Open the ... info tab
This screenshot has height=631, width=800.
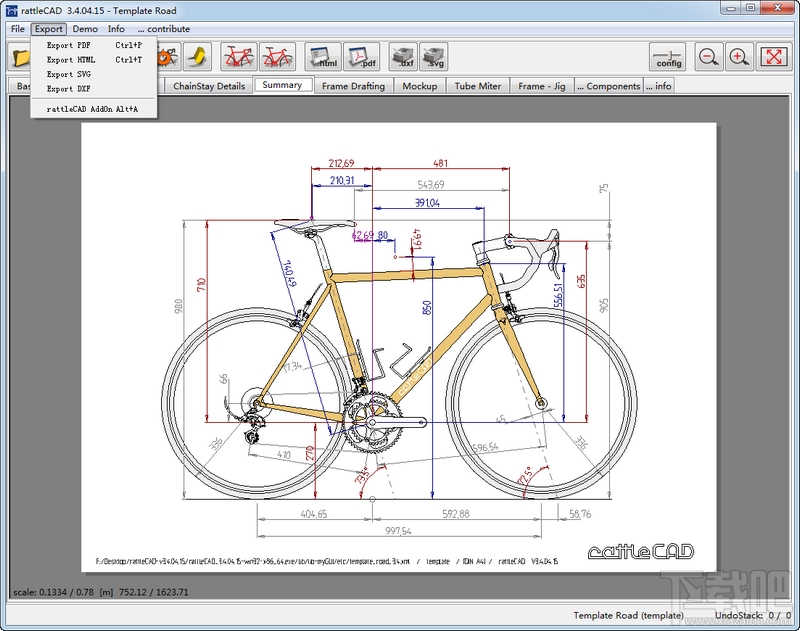[x=659, y=86]
